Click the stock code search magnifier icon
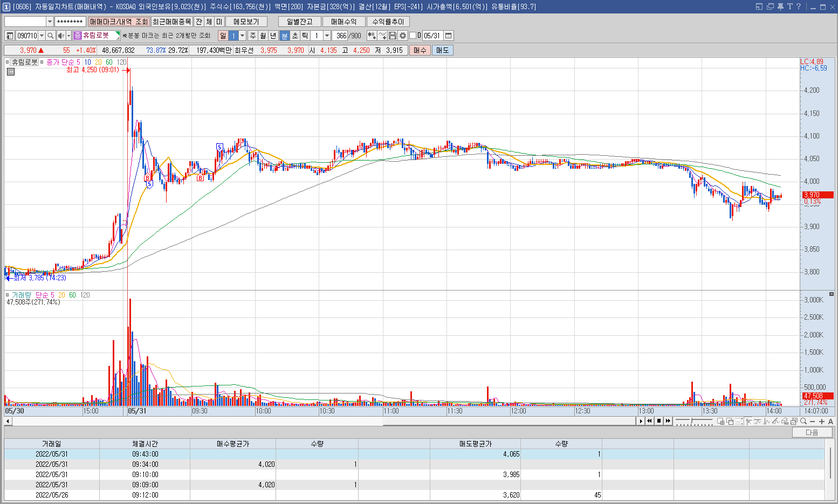Screen dimensions: 838x504 [50, 36]
